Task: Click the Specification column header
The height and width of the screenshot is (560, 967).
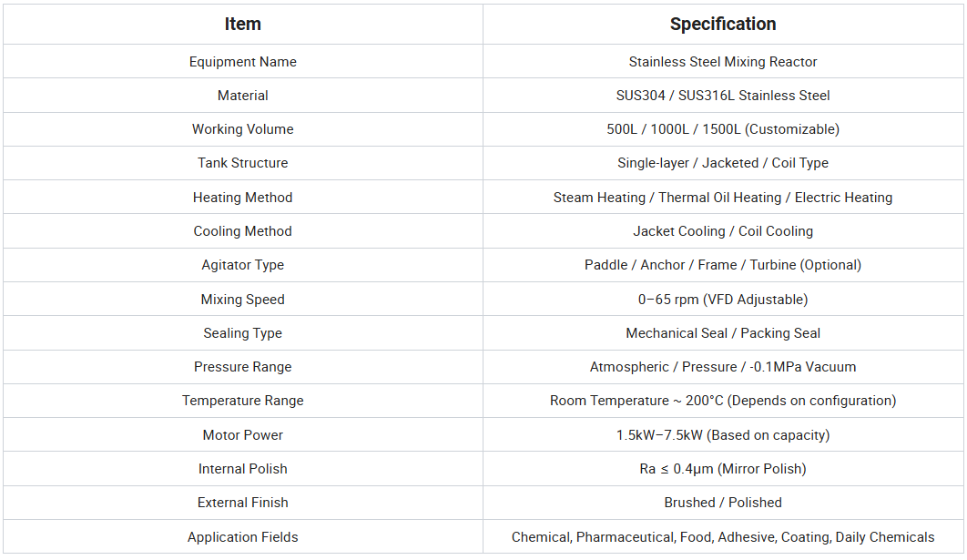Action: (x=723, y=25)
